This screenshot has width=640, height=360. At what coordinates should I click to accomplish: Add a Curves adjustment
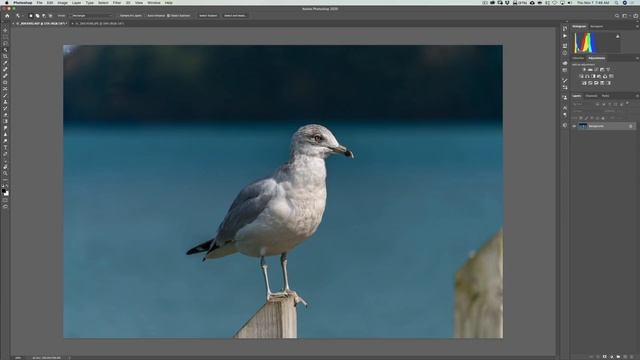[596, 70]
